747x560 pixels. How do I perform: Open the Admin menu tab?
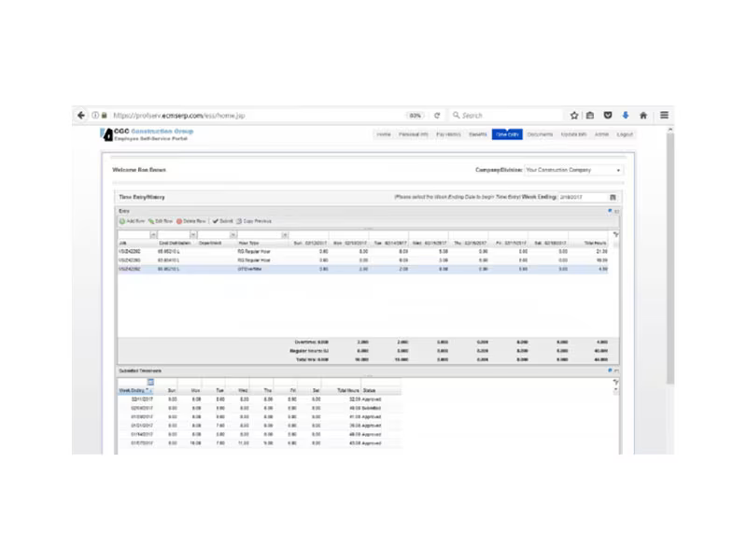601,134
